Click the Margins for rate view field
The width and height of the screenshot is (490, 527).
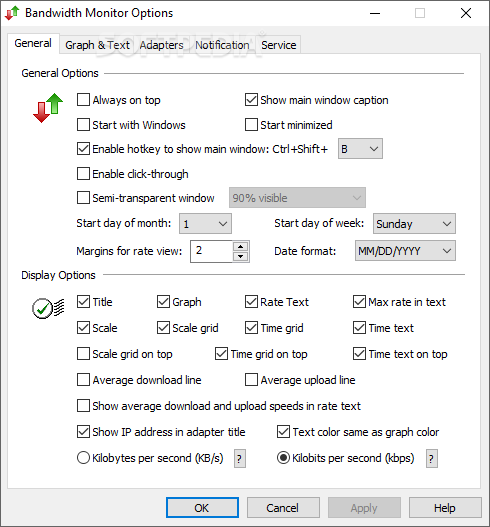click(211, 251)
